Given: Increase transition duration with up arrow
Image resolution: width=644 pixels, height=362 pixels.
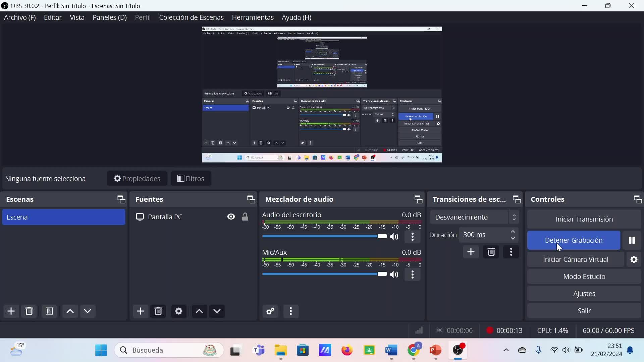Looking at the screenshot, I should (513, 232).
